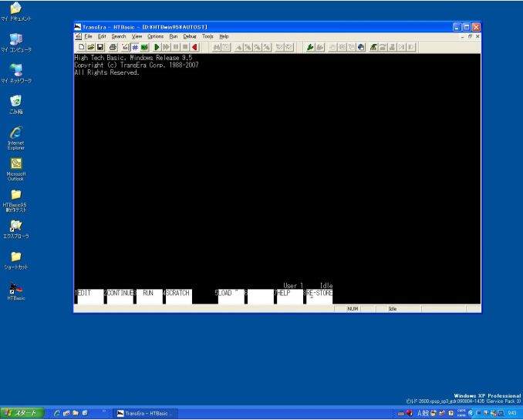Select the ショートカット folder icon
523x420 pixels.
[15, 260]
